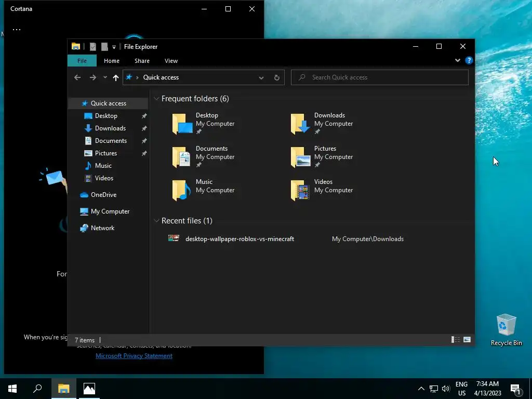Click the Search Quick access box
The image size is (532, 399).
pos(380,77)
